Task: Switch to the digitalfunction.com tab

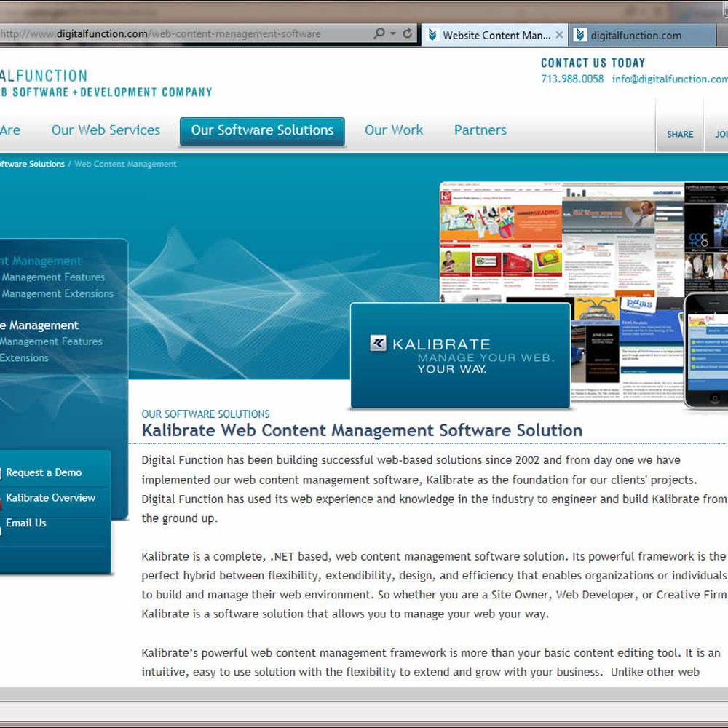Action: (x=636, y=35)
